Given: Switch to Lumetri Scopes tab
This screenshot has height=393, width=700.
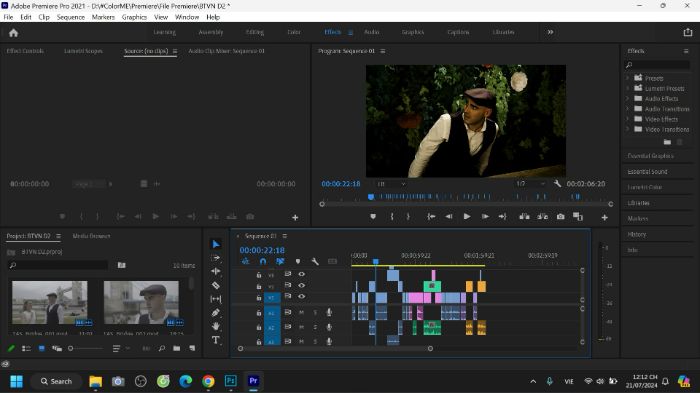Looking at the screenshot, I should (83, 51).
